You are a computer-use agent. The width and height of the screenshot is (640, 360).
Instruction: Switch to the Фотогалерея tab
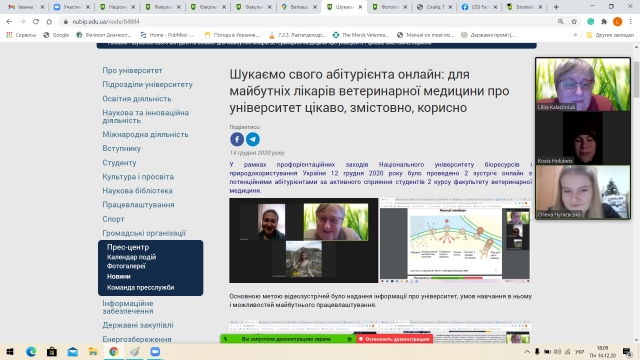(x=389, y=7)
